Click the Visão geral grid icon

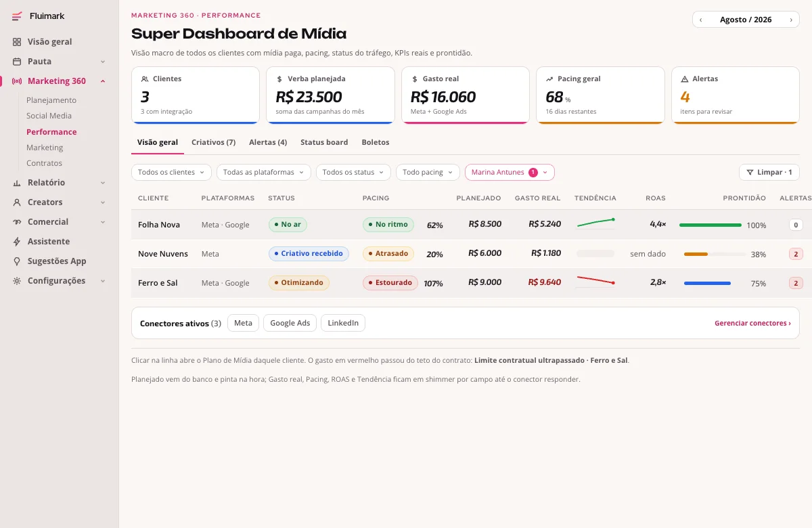[x=17, y=42]
